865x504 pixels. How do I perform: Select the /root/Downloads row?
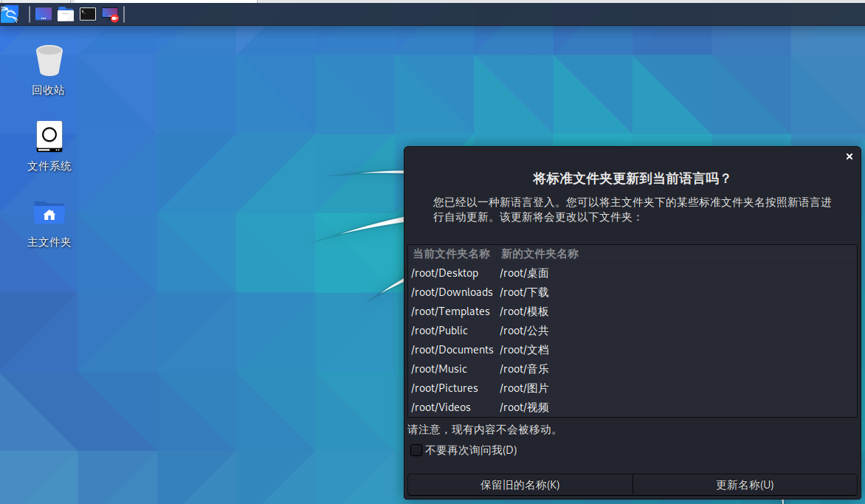(x=517, y=291)
